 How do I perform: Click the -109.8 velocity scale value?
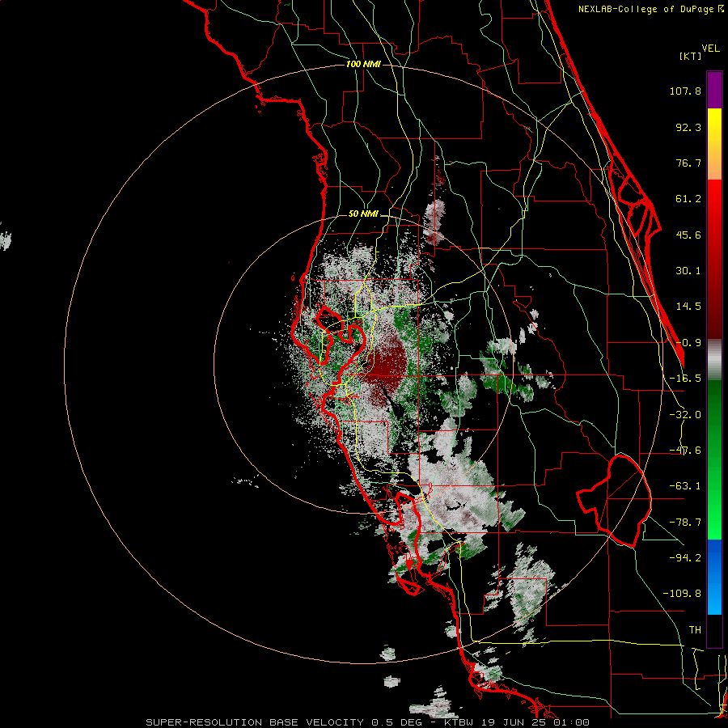pos(682,594)
